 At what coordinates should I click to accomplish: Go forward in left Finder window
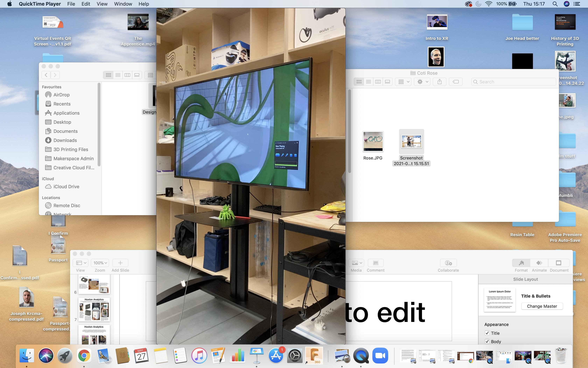tap(55, 75)
